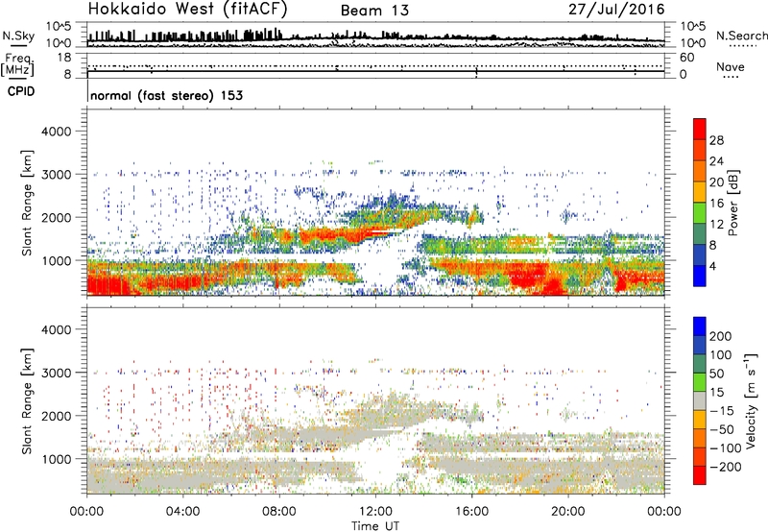Select the "N.Sky" legend label
Image resolution: width=768 pixels, height=532 pixels.
[18, 36]
